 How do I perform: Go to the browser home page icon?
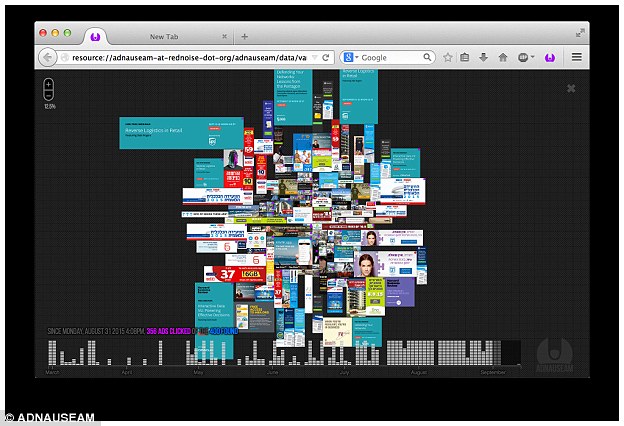click(x=503, y=58)
